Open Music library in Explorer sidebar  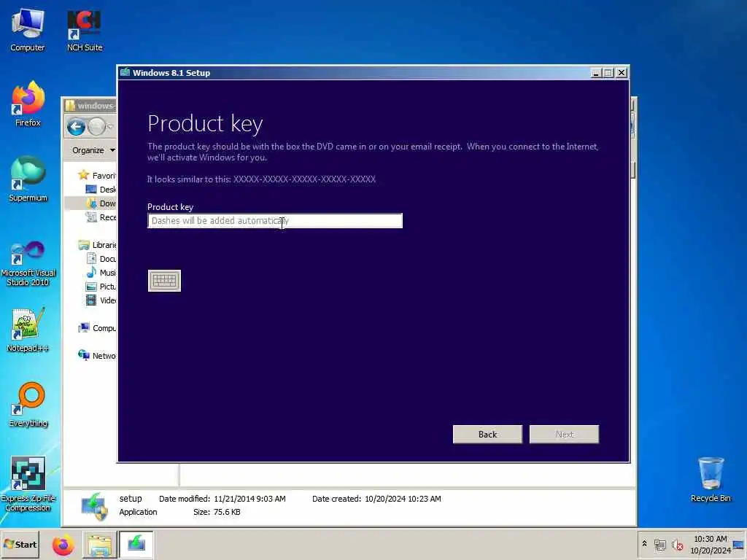tap(101, 273)
